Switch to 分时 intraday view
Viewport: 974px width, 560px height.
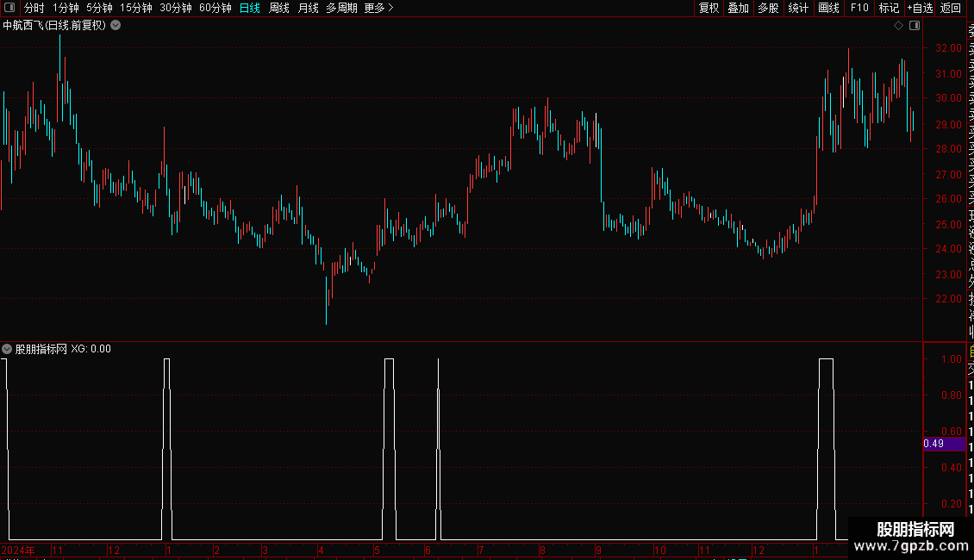click(x=34, y=8)
